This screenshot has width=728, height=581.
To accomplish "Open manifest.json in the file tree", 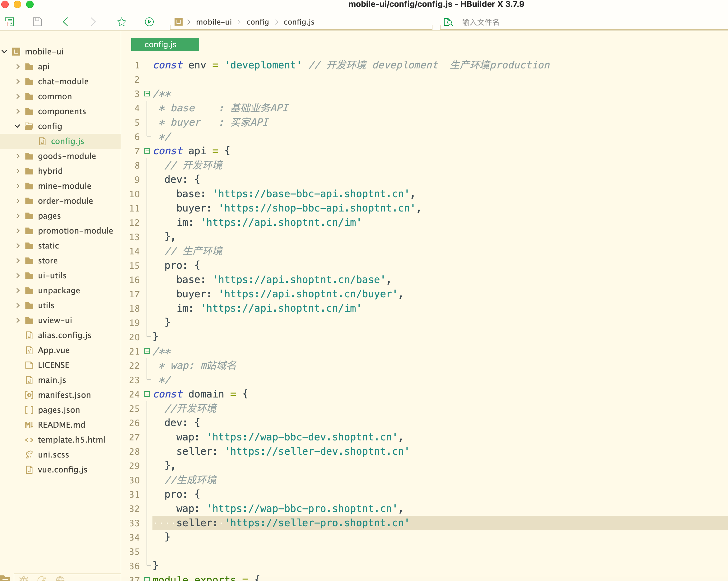I will (64, 395).
